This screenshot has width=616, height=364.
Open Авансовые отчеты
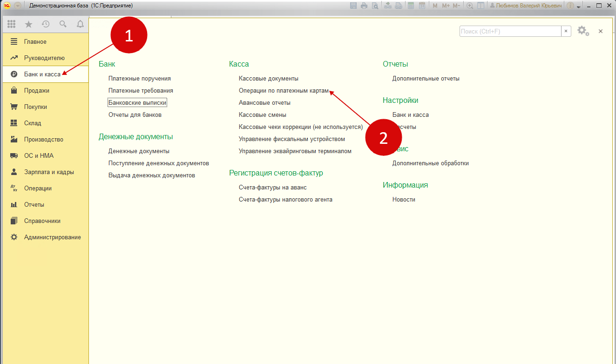click(x=264, y=103)
